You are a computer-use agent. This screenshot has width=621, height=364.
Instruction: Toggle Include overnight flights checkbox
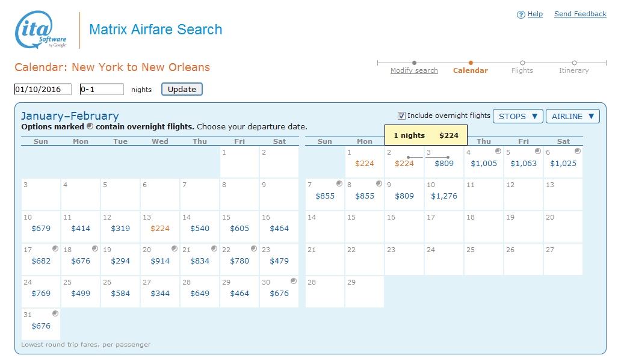(x=401, y=116)
